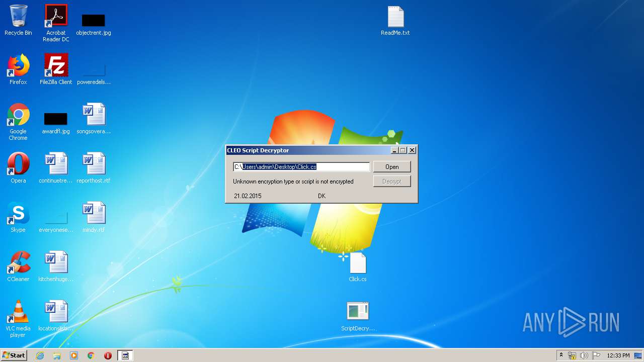Select reporthost.rtf document icon
The image size is (644, 362).
94,168
